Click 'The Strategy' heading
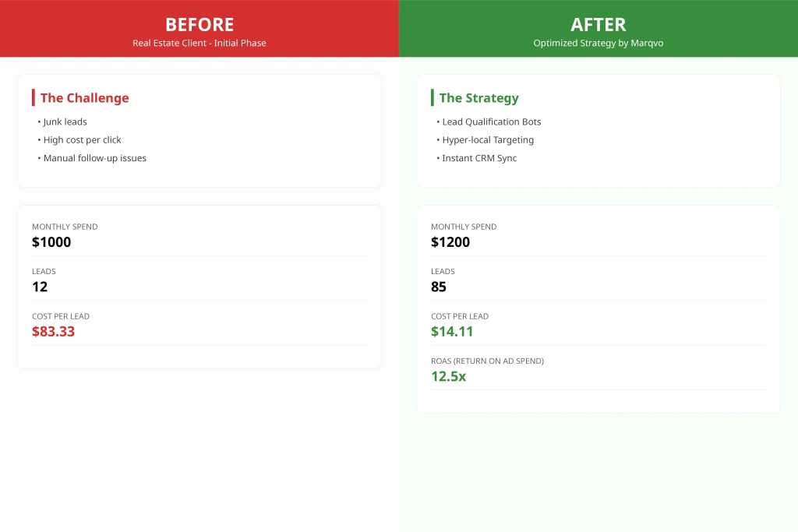The height and width of the screenshot is (532, 798). [479, 97]
